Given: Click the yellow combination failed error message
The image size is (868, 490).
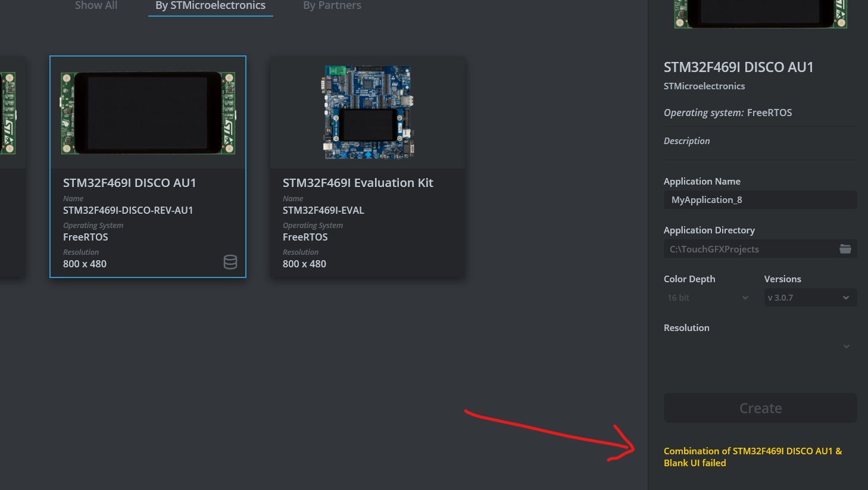Looking at the screenshot, I should click(753, 457).
